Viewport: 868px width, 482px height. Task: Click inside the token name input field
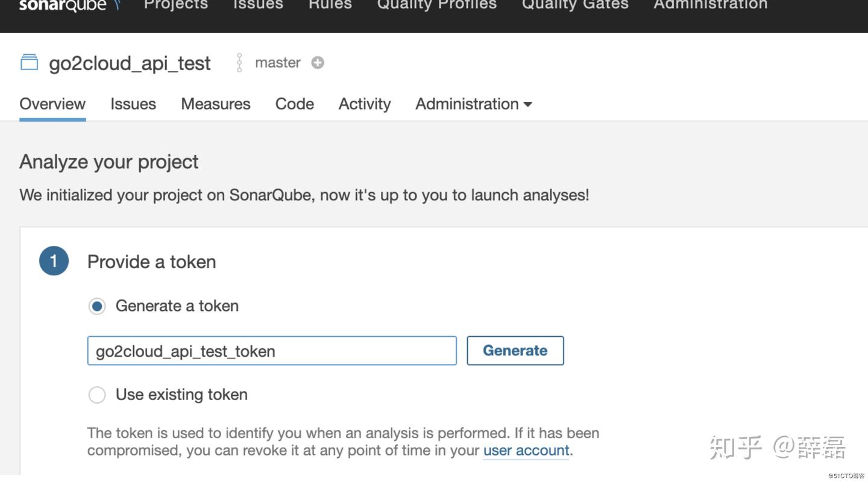(272, 351)
